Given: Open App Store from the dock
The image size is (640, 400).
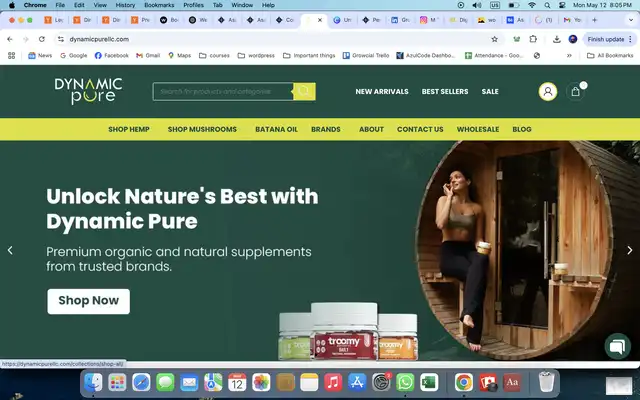Looking at the screenshot, I should point(357,382).
